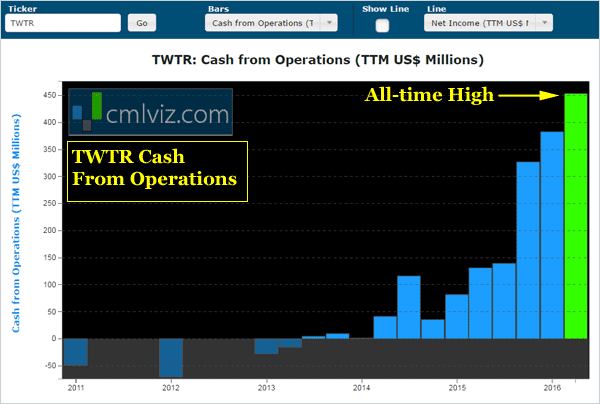
Task: Click the 200 y-axis tick label
Action: pyautogui.click(x=50, y=230)
